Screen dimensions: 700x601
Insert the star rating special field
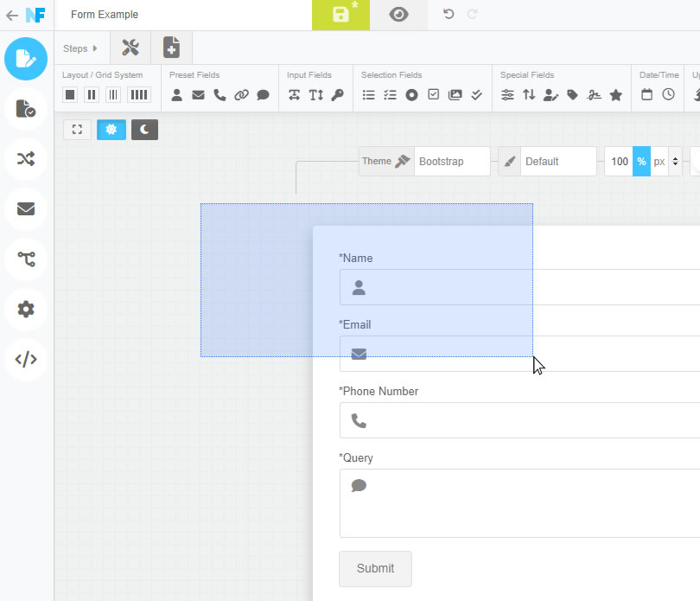point(615,95)
